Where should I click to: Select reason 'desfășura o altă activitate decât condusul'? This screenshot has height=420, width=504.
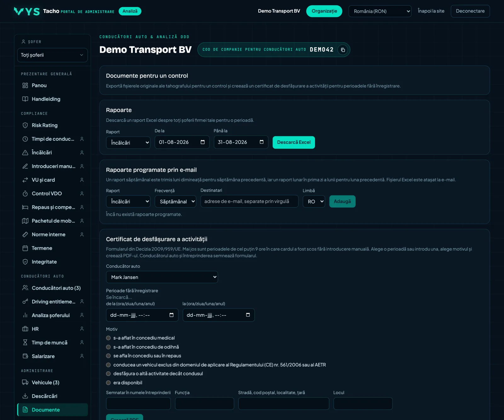pyautogui.click(x=108, y=374)
